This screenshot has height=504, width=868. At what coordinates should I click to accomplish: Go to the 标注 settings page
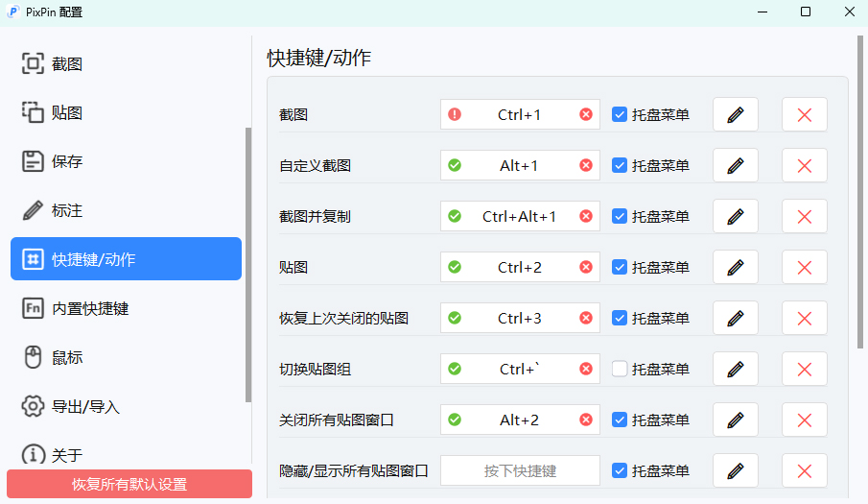pos(67,210)
